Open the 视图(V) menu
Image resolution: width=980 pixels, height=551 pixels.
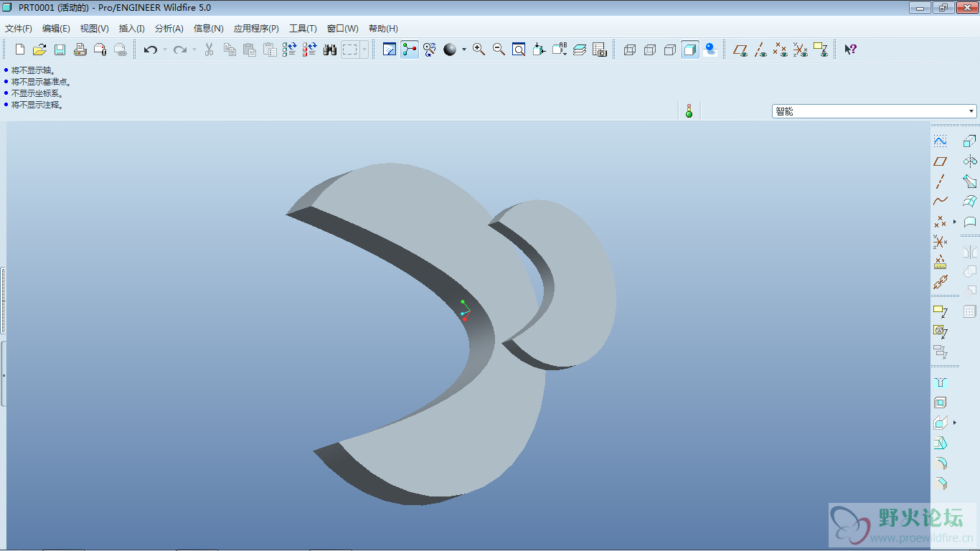pyautogui.click(x=95, y=29)
